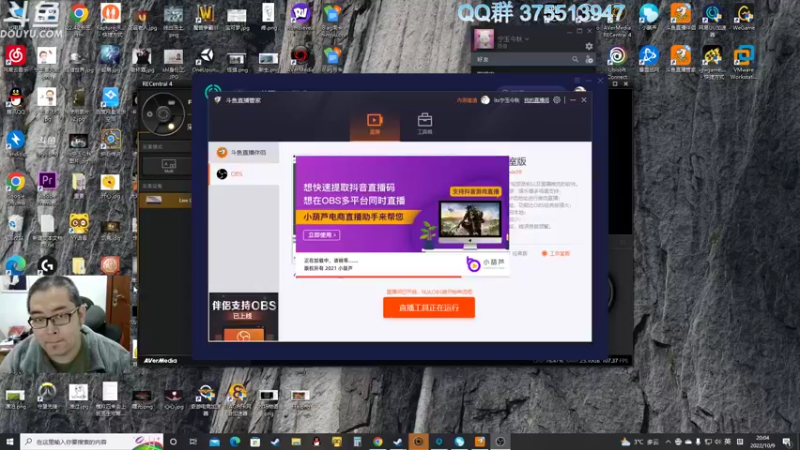The image size is (800, 450).
Task: Open the Warcraft III desktop icon
Action: coord(205,18)
